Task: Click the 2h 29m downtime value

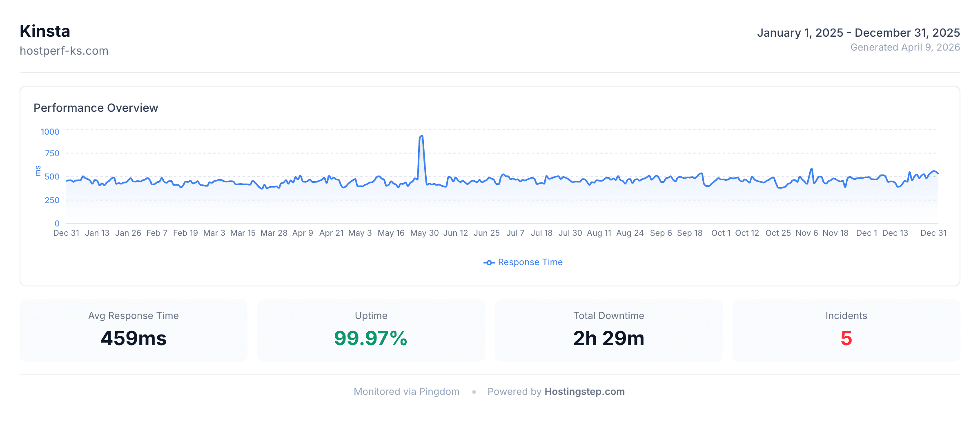Action: [608, 338]
